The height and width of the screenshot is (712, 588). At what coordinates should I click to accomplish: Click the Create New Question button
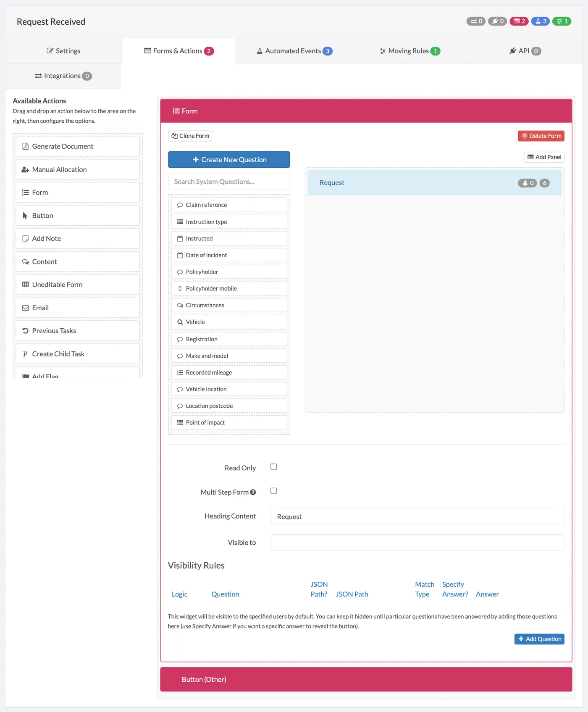(229, 160)
